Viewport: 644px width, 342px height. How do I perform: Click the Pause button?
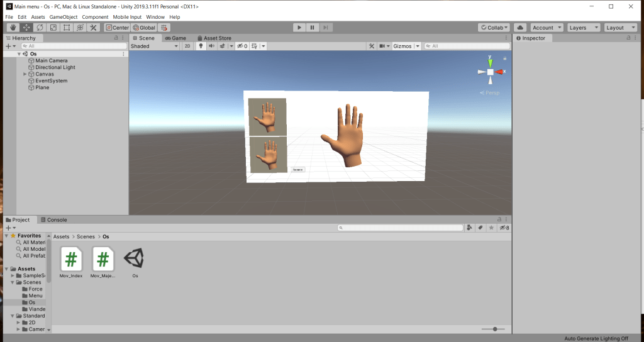[312, 28]
